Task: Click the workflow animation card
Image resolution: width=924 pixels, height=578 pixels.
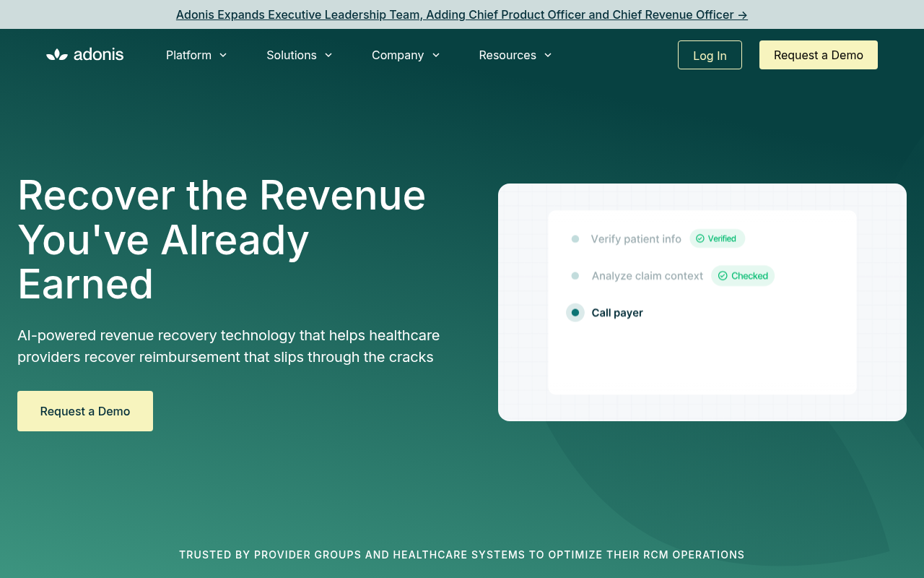Action: pos(702,302)
